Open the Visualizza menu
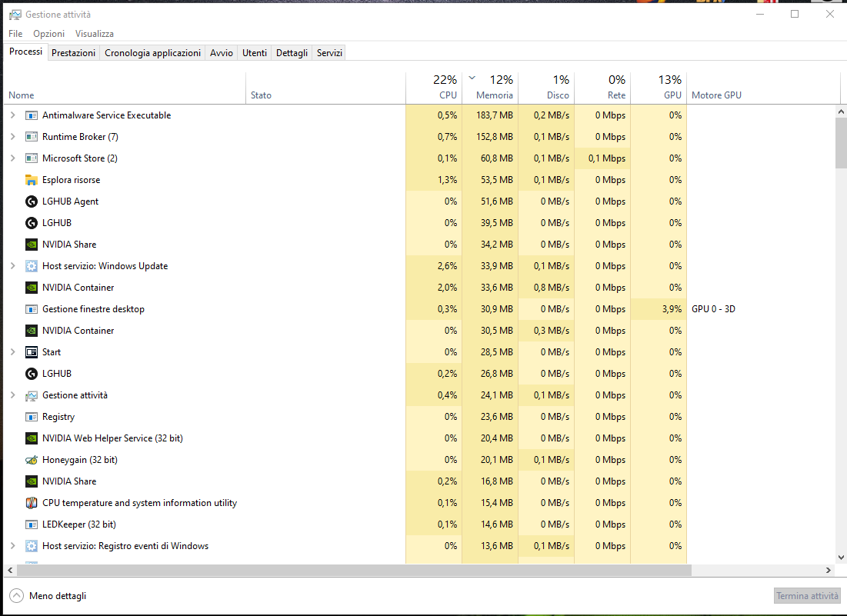 click(x=95, y=34)
